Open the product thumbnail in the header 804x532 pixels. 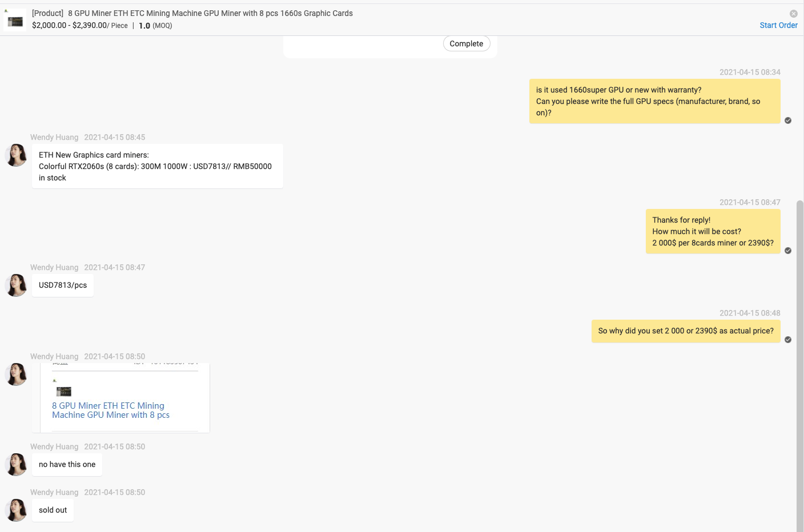click(15, 21)
